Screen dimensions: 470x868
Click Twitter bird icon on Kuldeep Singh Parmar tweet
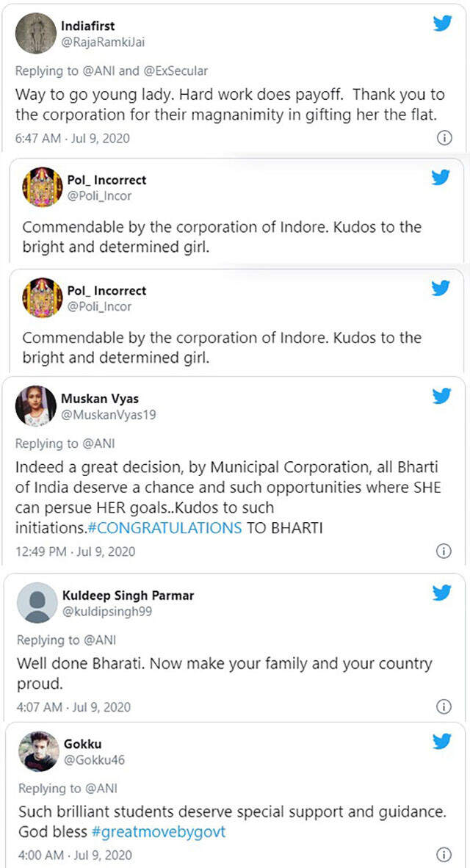tap(441, 593)
